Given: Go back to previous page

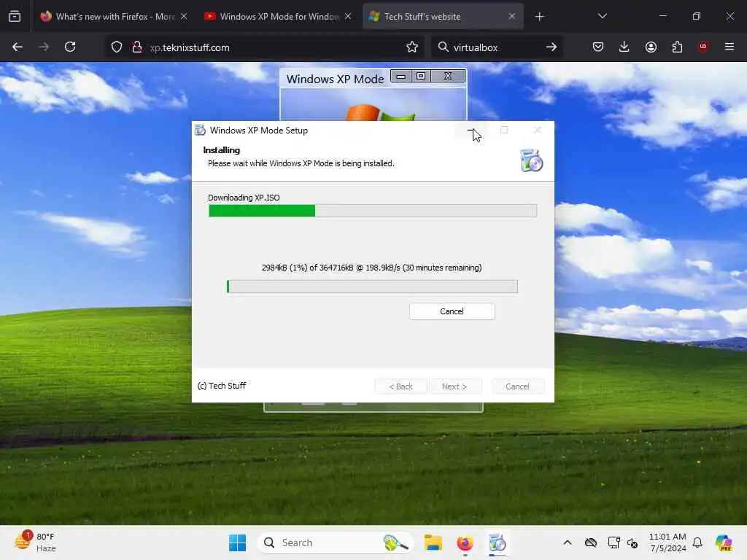Looking at the screenshot, I should point(18,47).
